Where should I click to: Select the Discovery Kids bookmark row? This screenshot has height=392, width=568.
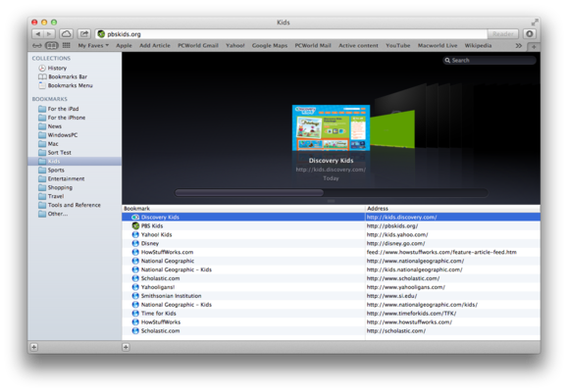pos(332,218)
